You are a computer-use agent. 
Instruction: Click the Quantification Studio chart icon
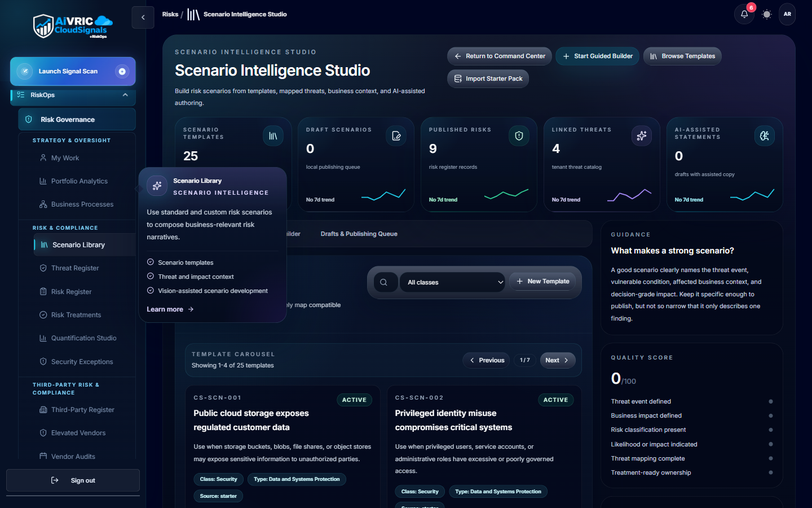(x=43, y=338)
